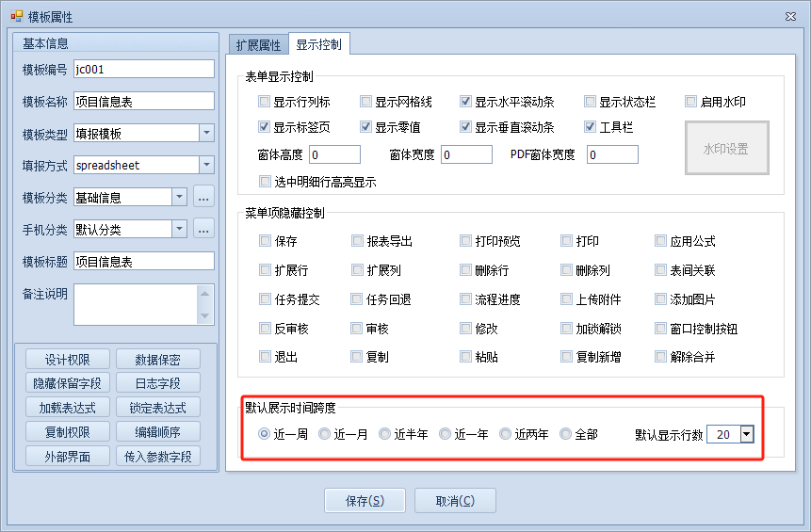811x532 pixels.
Task: Select the 全部 time span option
Action: [x=566, y=434]
